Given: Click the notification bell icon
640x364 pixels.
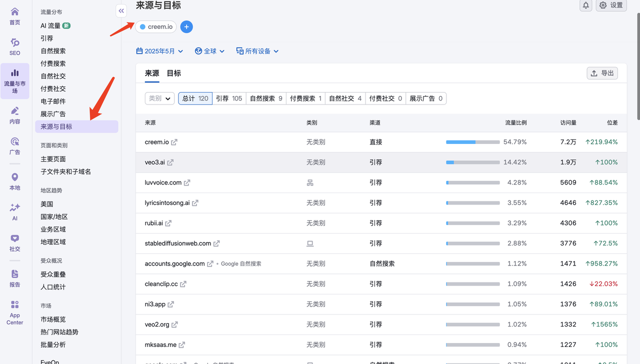Looking at the screenshot, I should (x=585, y=5).
